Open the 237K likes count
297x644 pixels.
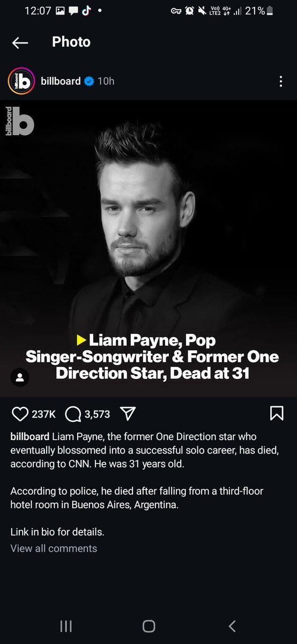(44, 414)
